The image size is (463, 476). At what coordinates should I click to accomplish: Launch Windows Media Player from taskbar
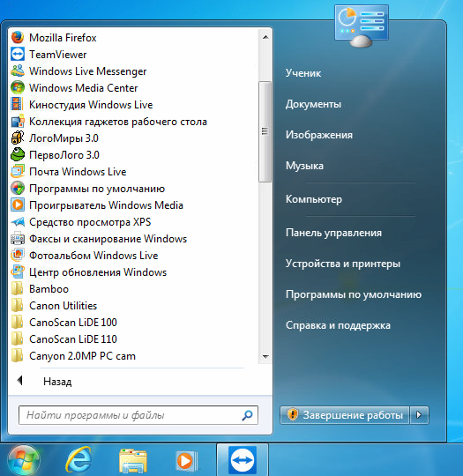coord(187,461)
